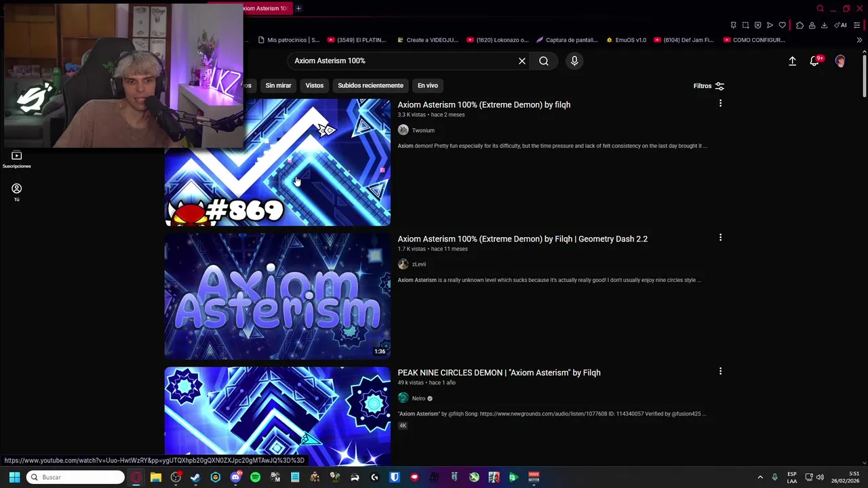The width and height of the screenshot is (868, 488).
Task: Open the PEAK NINE CIRCLES DEMON thumbnail
Action: (x=277, y=416)
